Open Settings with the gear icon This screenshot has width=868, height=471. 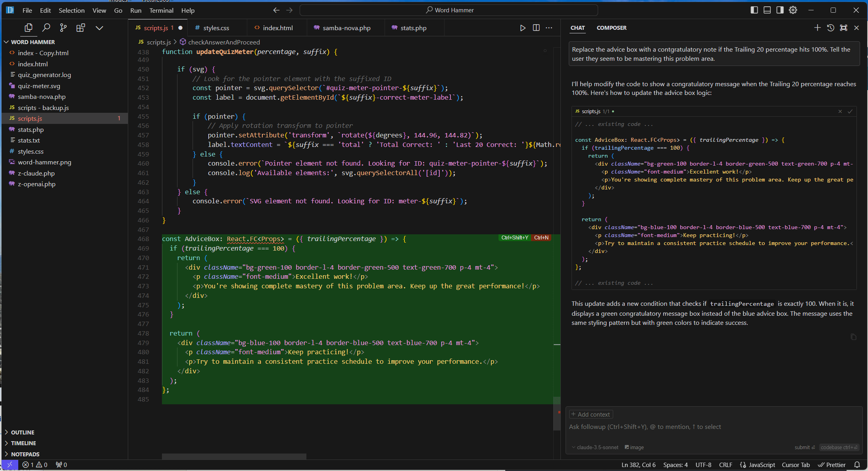[x=793, y=10]
